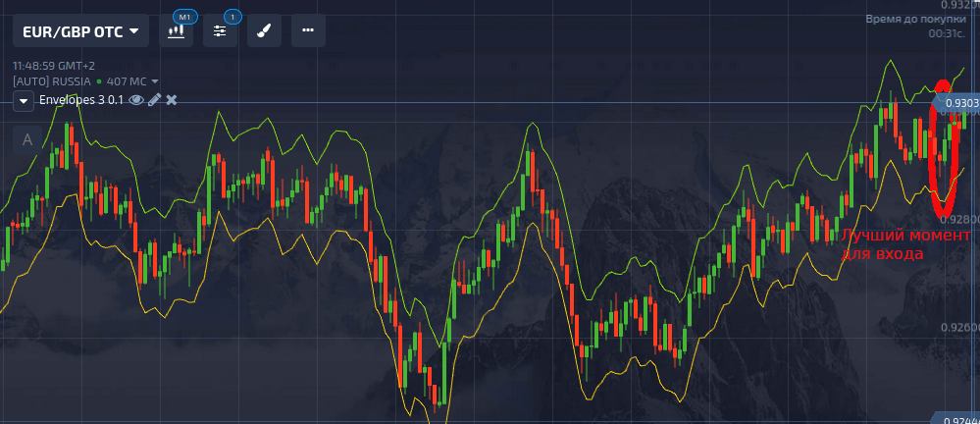980x424 pixels.
Task: Click the M1 timeframe badge
Action: 182,17
